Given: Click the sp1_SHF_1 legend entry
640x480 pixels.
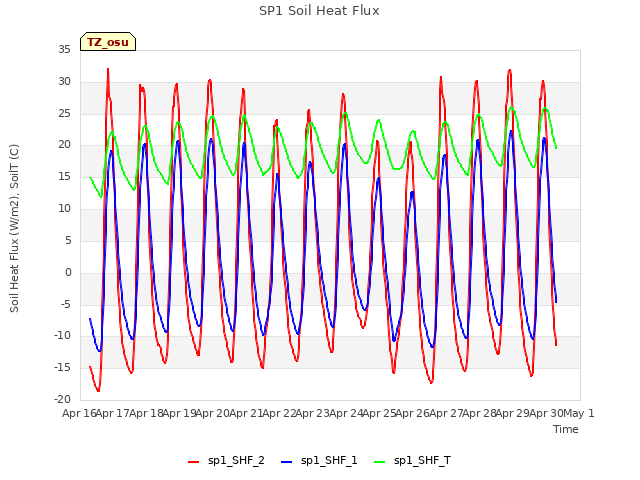Looking at the screenshot, I should pos(319,461).
